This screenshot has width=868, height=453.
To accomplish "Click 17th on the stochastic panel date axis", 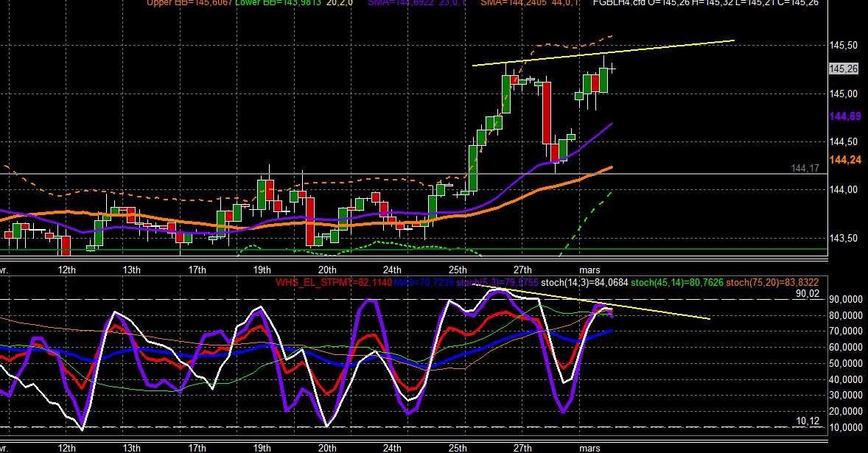I will tap(197, 448).
